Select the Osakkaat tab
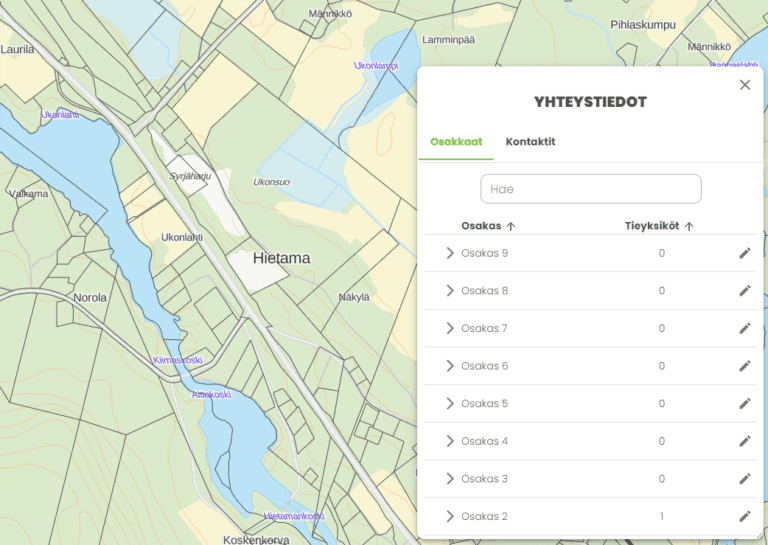The image size is (768, 545). [x=456, y=142]
